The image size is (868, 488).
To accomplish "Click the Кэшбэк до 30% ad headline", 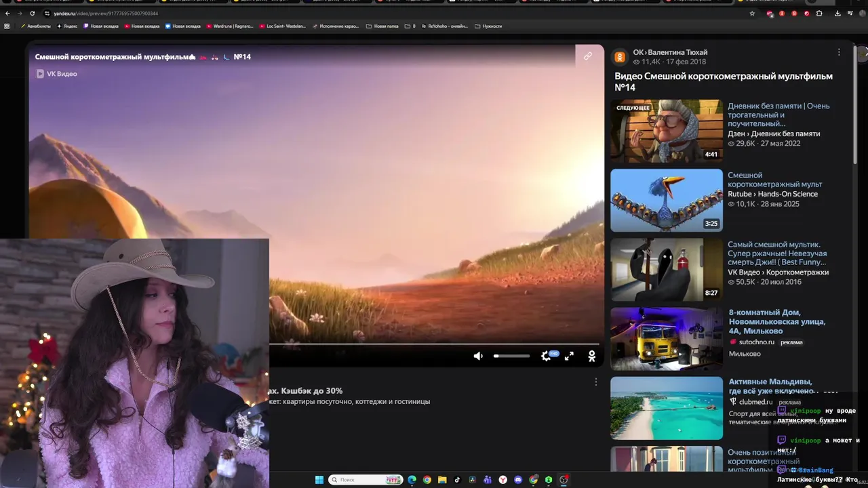I will click(x=306, y=390).
